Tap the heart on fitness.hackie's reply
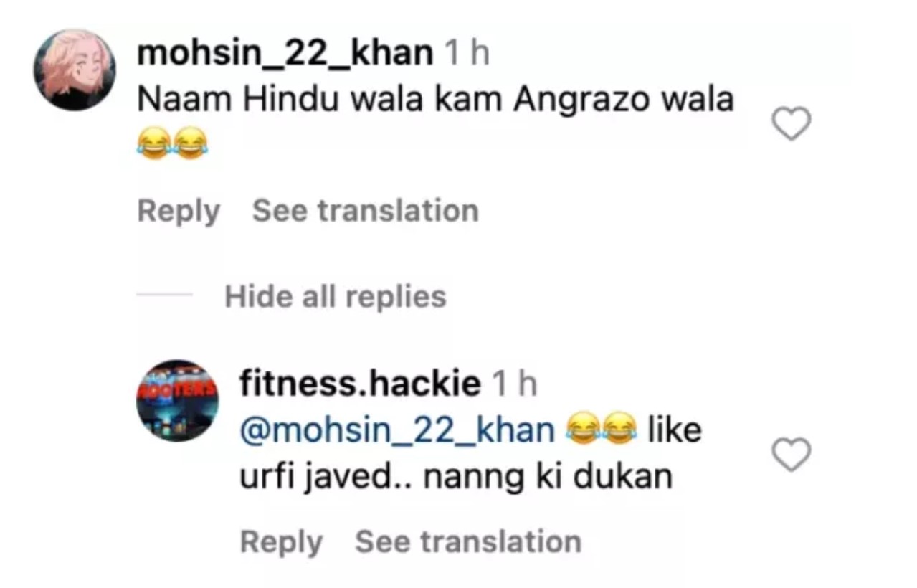Viewport: 917px width, 588px height. tap(791, 455)
